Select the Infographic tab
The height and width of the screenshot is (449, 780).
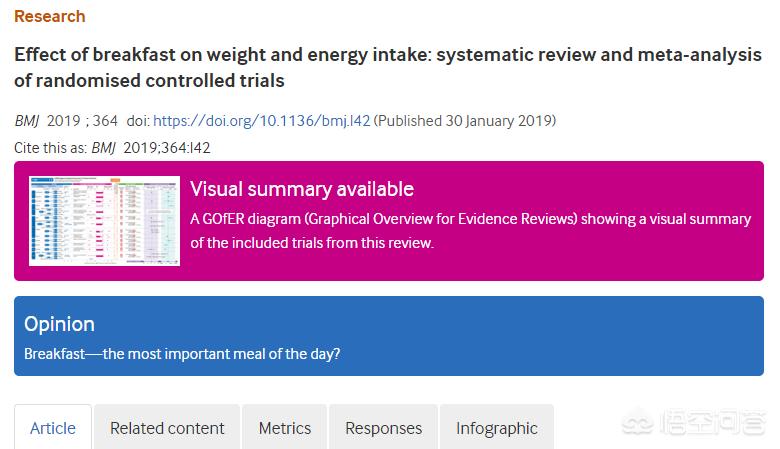[497, 428]
